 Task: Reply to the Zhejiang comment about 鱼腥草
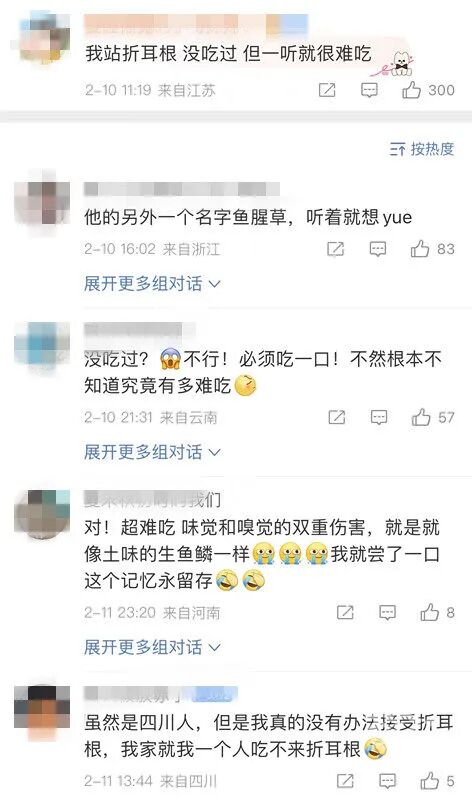tap(378, 249)
